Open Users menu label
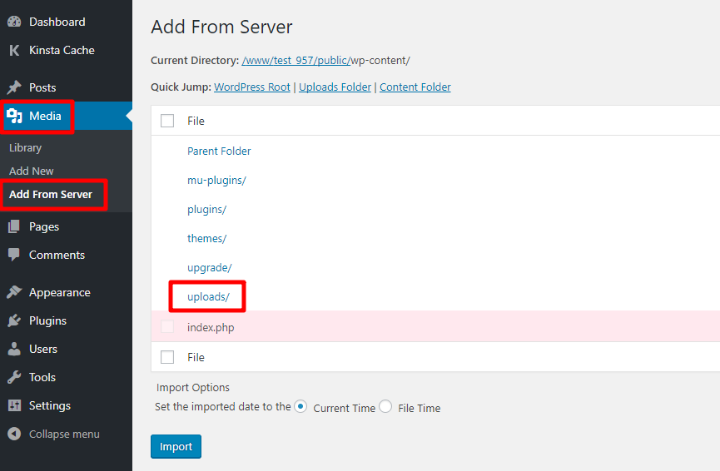The height and width of the screenshot is (471, 720). [x=43, y=349]
